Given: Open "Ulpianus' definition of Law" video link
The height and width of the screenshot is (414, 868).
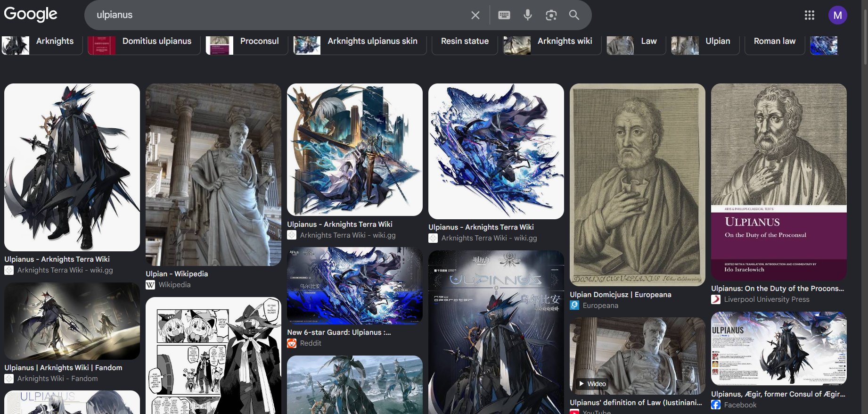Looking at the screenshot, I should [636, 403].
